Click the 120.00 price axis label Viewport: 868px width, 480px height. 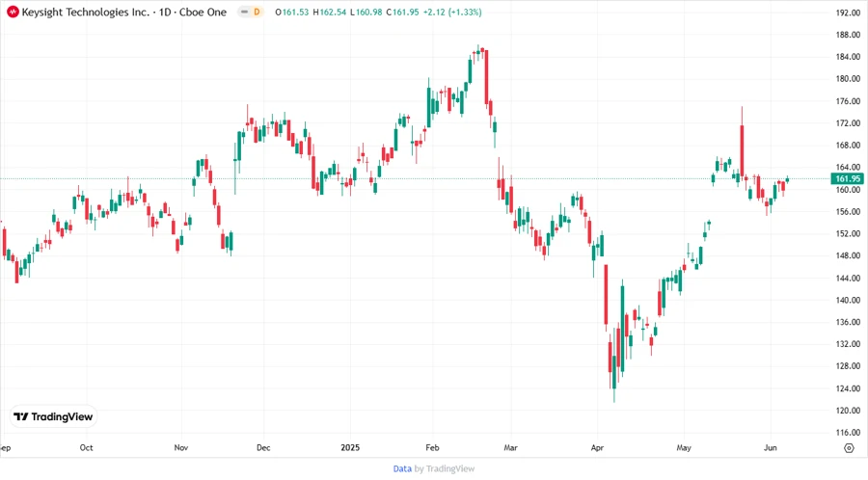coord(848,411)
